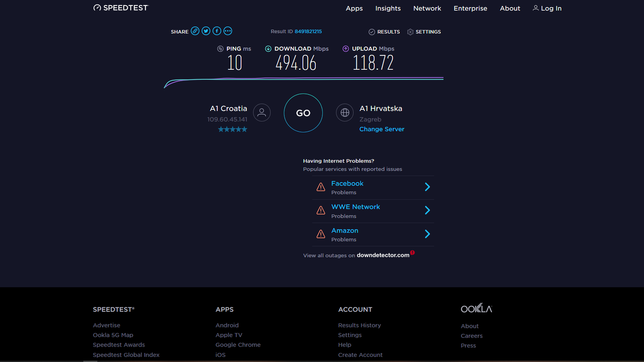Expand WWE Network problems chevron
This screenshot has width=644, height=362.
click(427, 210)
